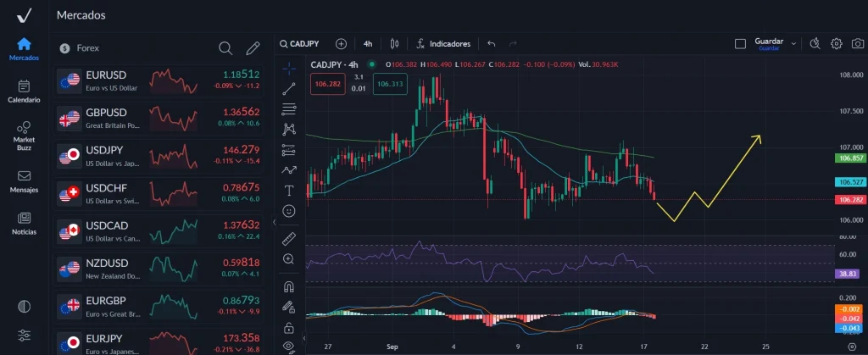Select the EURGBP row

click(x=159, y=307)
